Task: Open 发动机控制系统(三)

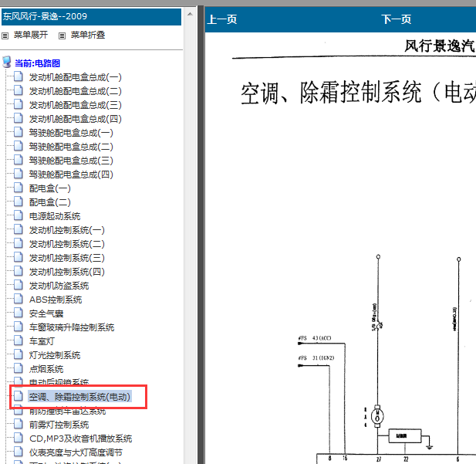Action: click(67, 258)
